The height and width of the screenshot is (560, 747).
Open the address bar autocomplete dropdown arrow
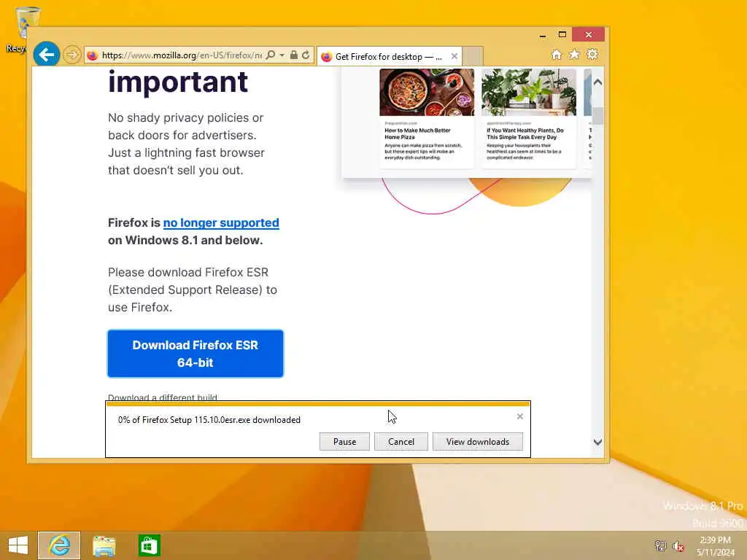coord(282,55)
